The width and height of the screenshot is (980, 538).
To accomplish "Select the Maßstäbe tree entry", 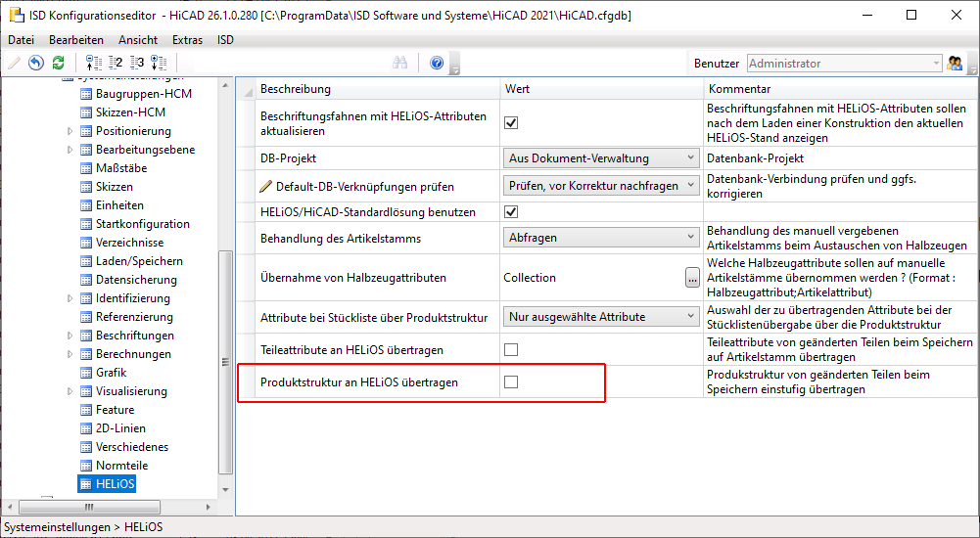I will point(121,168).
